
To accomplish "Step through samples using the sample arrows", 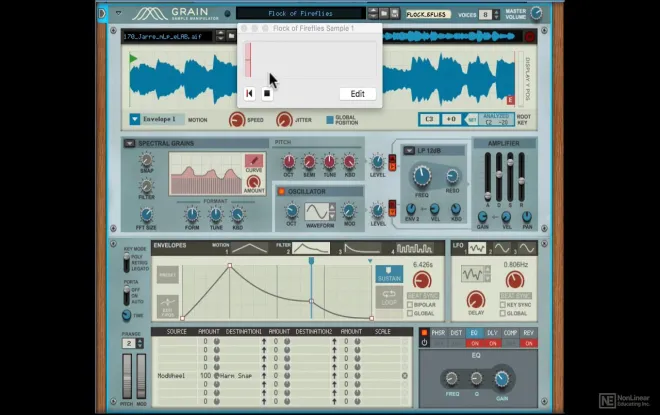I will point(220,36).
